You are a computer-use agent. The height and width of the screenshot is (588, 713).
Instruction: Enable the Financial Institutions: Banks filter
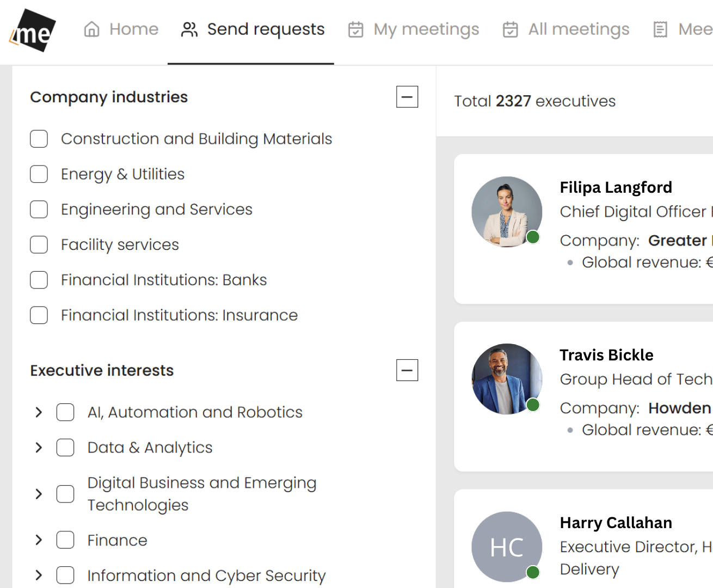(39, 280)
